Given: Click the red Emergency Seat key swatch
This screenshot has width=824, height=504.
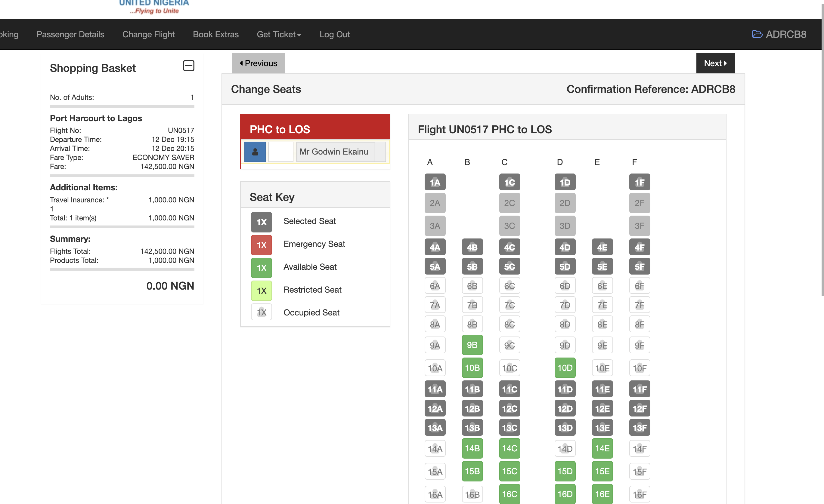Looking at the screenshot, I should [261, 245].
